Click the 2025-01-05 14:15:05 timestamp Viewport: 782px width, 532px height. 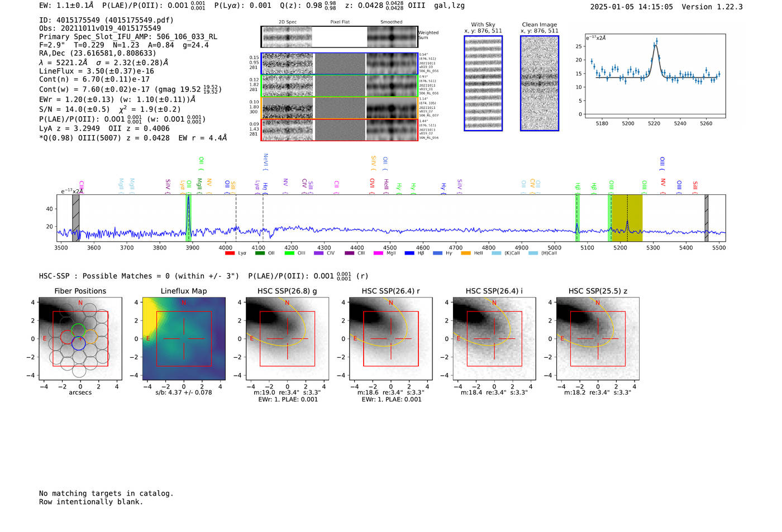pyautogui.click(x=631, y=7)
